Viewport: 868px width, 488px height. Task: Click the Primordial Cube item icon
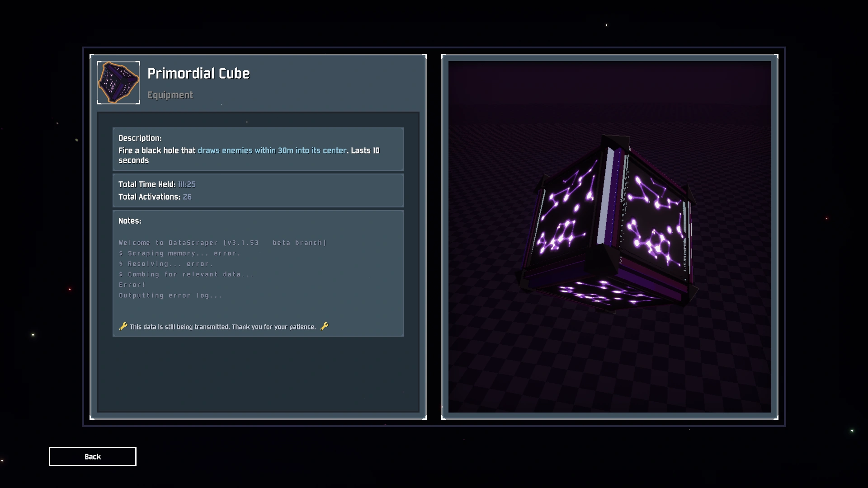118,83
